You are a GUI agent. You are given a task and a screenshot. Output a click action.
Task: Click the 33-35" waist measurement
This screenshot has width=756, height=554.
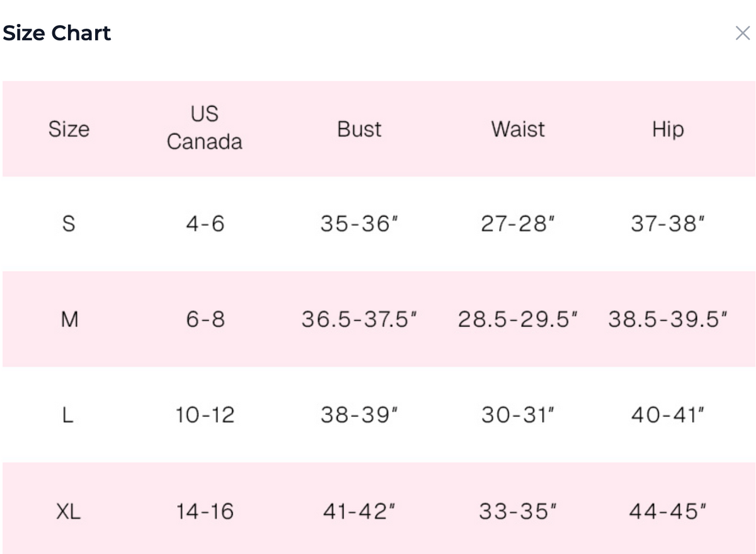[518, 511]
